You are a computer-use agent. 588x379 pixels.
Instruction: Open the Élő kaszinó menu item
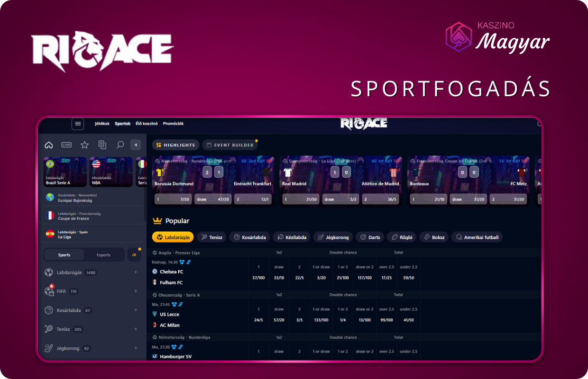147,124
